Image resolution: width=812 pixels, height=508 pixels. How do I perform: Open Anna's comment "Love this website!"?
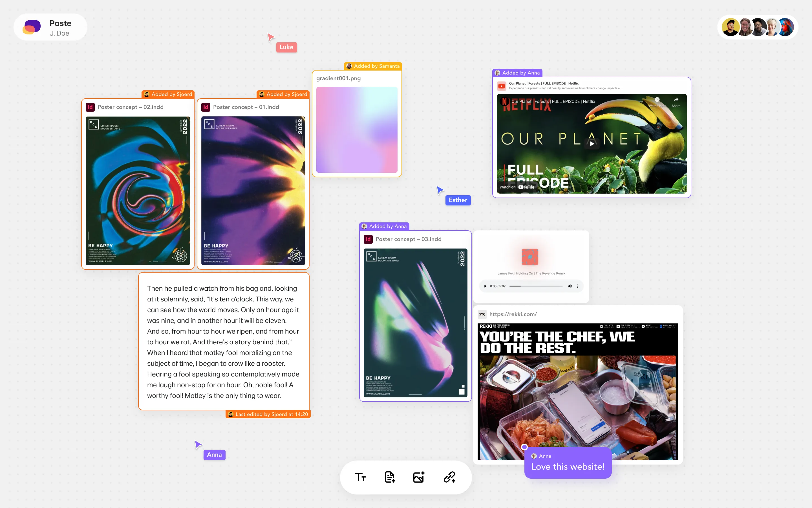click(x=568, y=463)
